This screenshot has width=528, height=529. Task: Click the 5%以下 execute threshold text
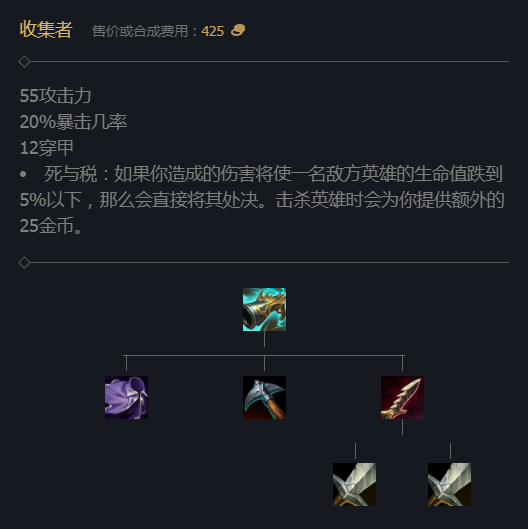tap(51, 200)
